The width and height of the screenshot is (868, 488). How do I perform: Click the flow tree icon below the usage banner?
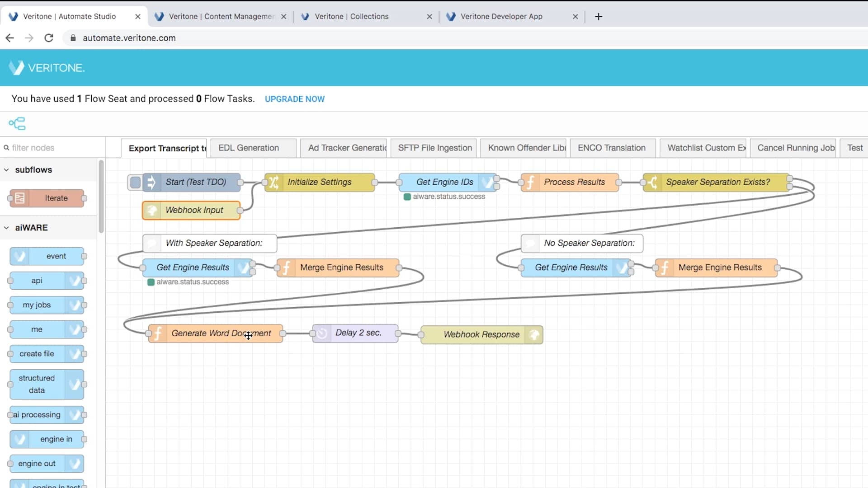[x=17, y=123]
